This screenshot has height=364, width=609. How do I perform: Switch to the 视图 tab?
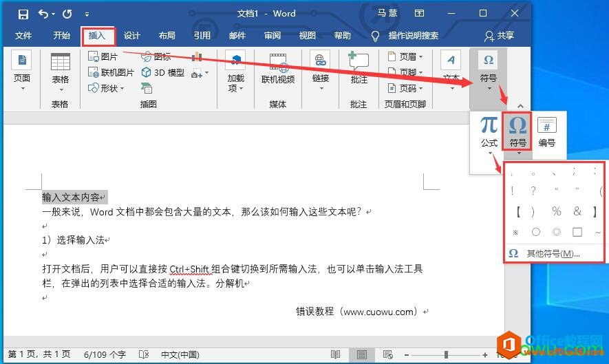(x=307, y=36)
